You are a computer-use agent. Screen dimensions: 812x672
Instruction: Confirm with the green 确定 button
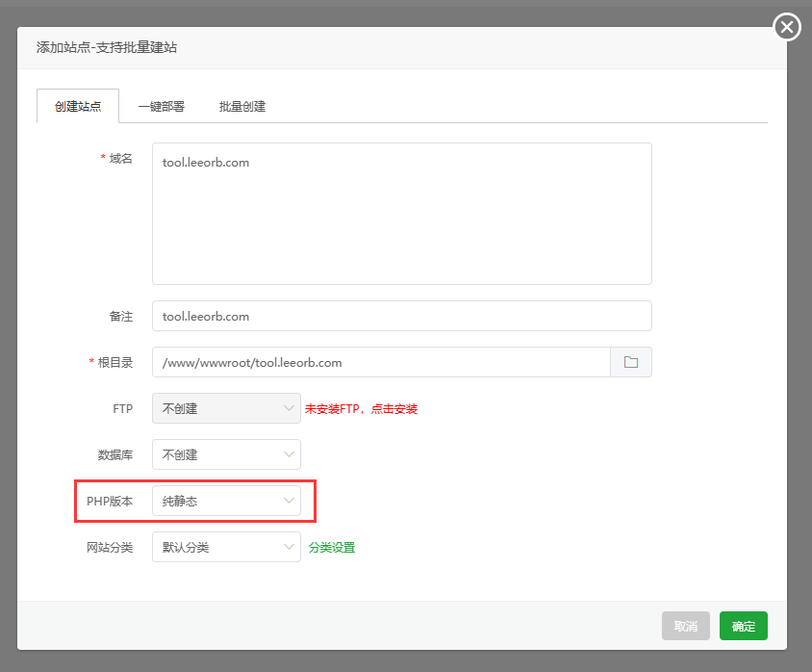[743, 626]
